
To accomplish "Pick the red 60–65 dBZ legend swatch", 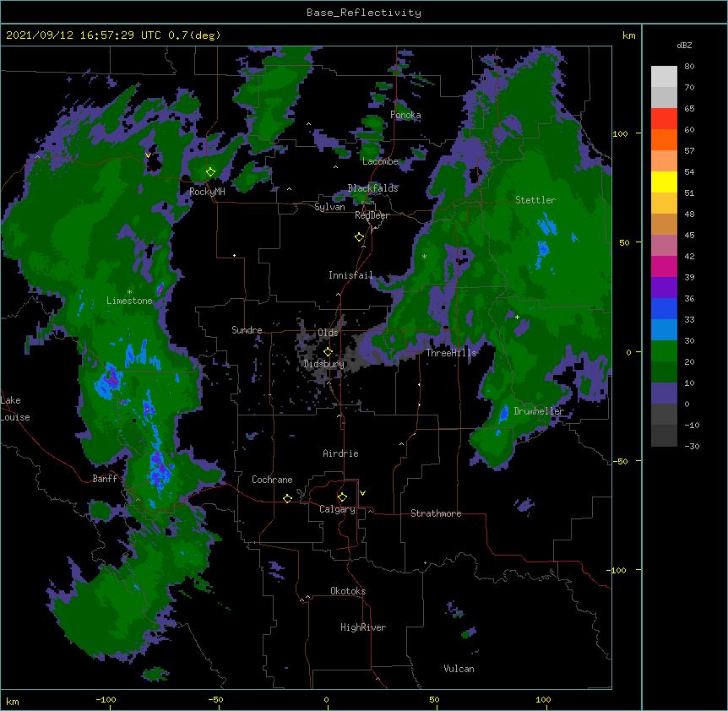I will pos(664,118).
